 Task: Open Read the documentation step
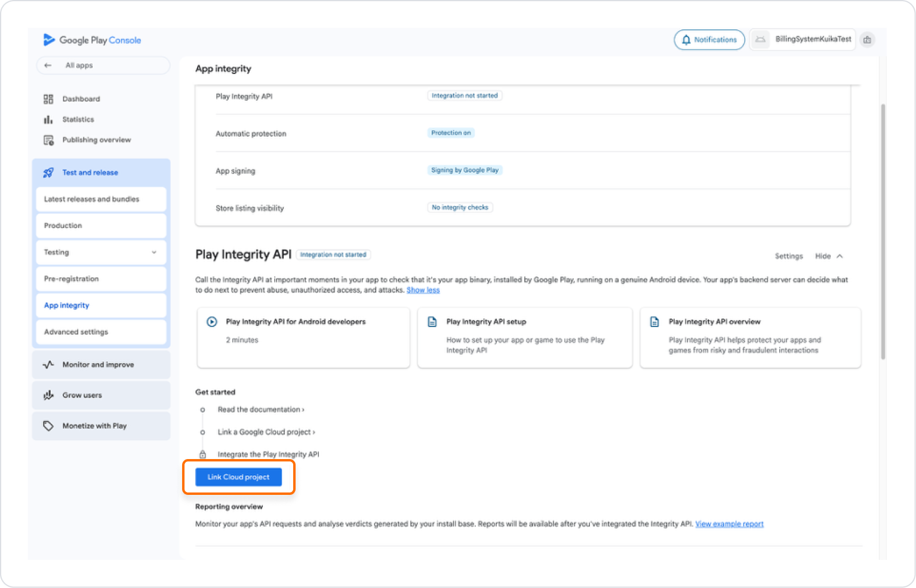coord(261,410)
